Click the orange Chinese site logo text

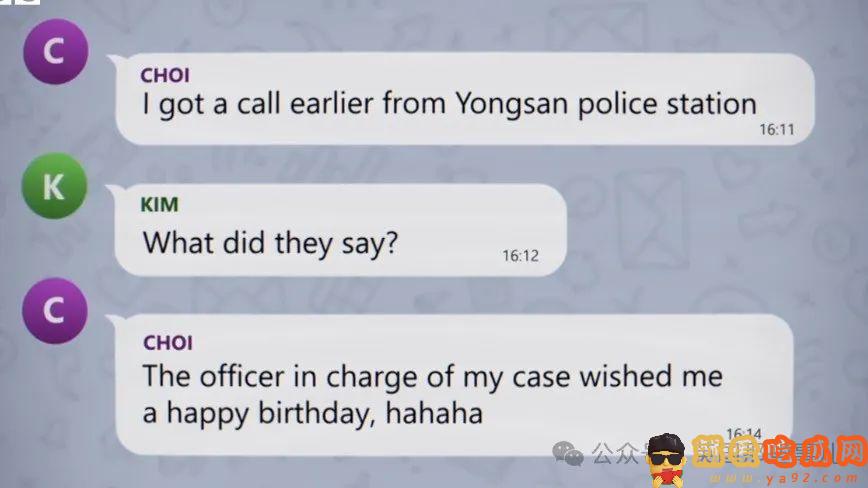(778, 453)
